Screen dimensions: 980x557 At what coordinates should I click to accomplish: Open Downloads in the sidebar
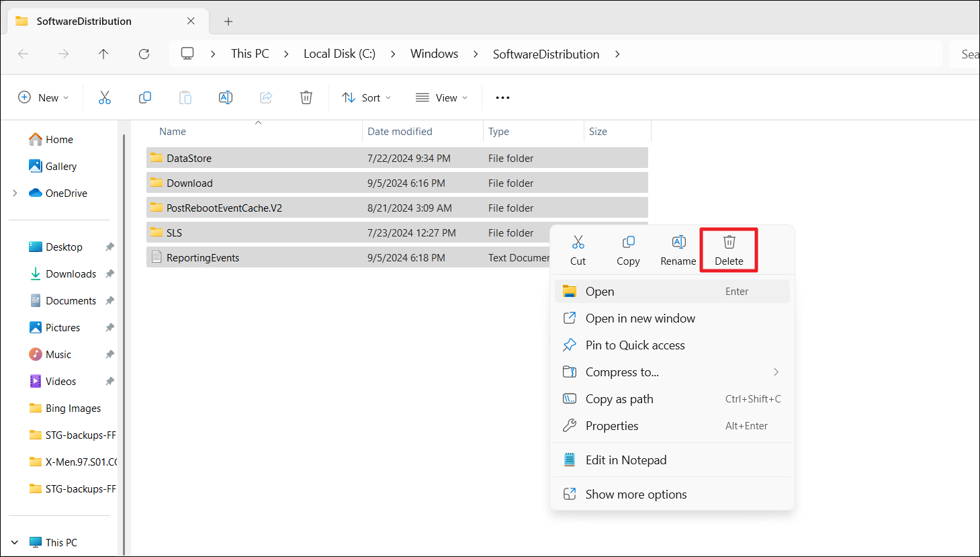[x=71, y=274]
